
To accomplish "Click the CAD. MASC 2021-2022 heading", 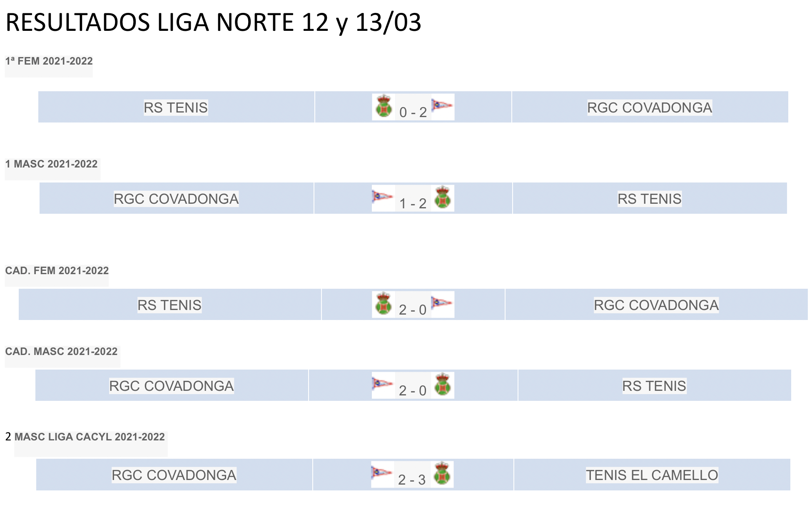I will (x=61, y=351).
